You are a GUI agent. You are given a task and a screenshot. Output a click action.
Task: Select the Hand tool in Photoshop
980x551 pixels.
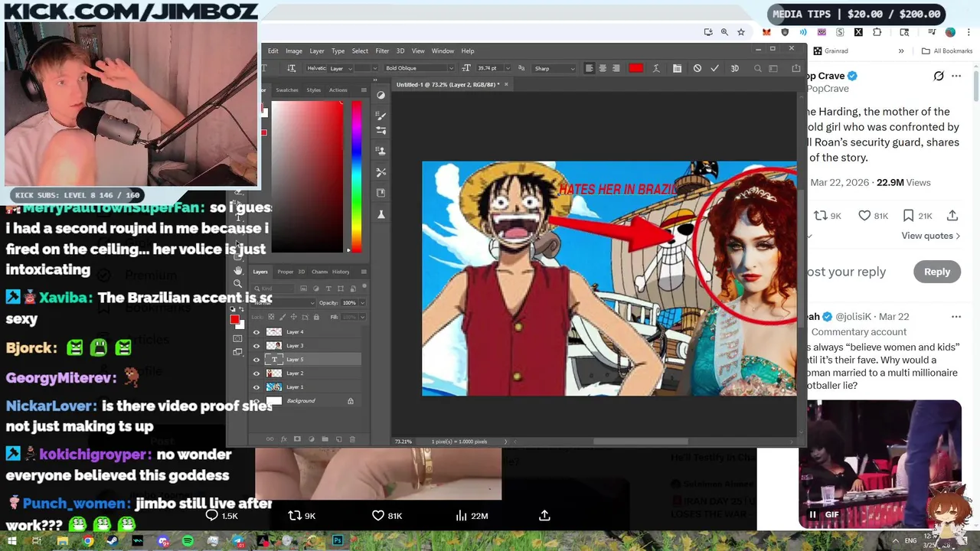tap(237, 271)
